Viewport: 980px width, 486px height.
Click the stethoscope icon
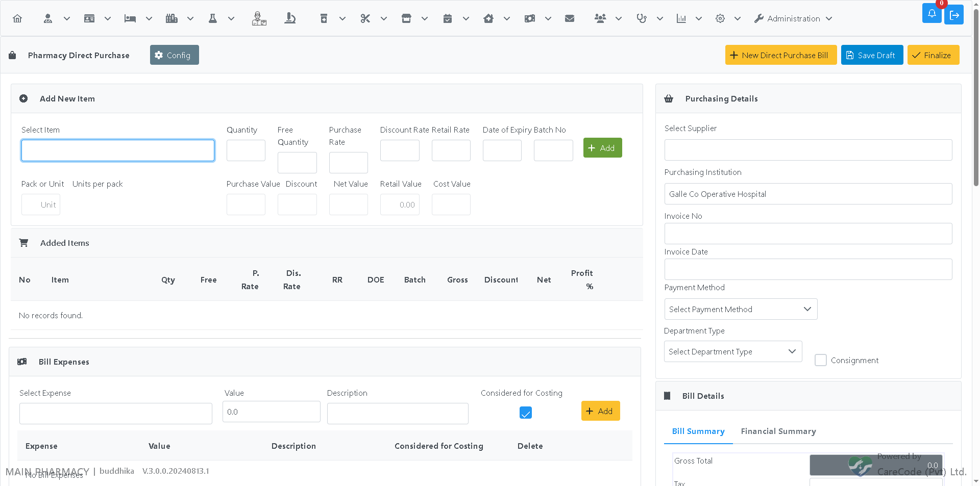[x=642, y=18]
